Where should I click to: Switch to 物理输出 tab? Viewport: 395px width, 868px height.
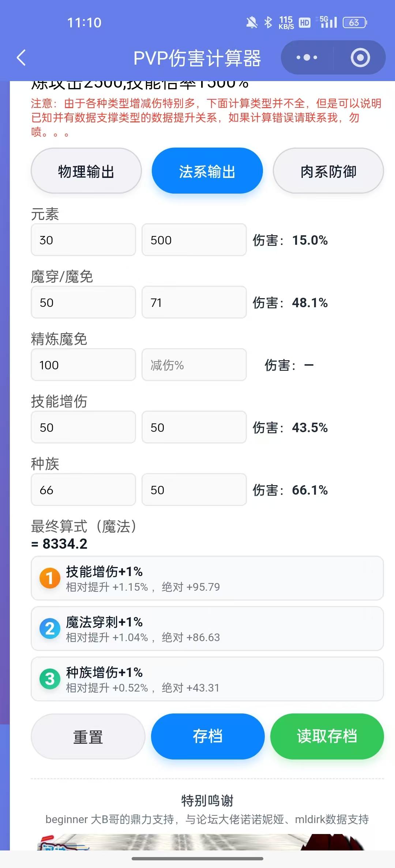click(x=86, y=171)
